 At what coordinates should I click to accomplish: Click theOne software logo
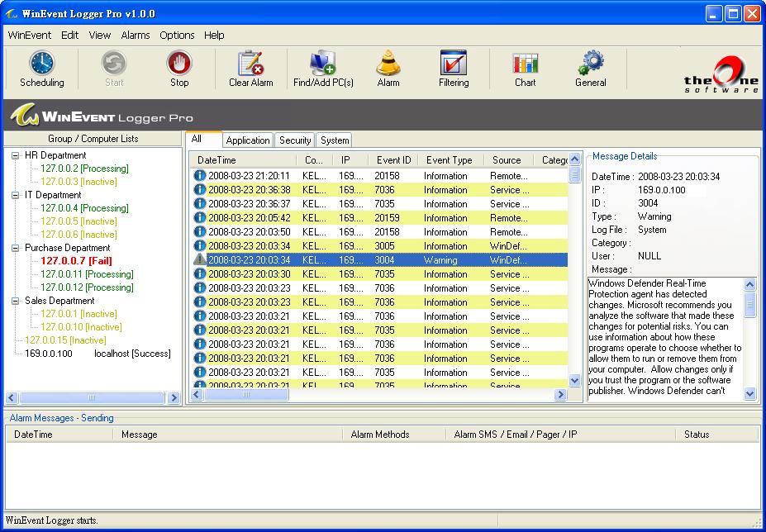point(721,74)
